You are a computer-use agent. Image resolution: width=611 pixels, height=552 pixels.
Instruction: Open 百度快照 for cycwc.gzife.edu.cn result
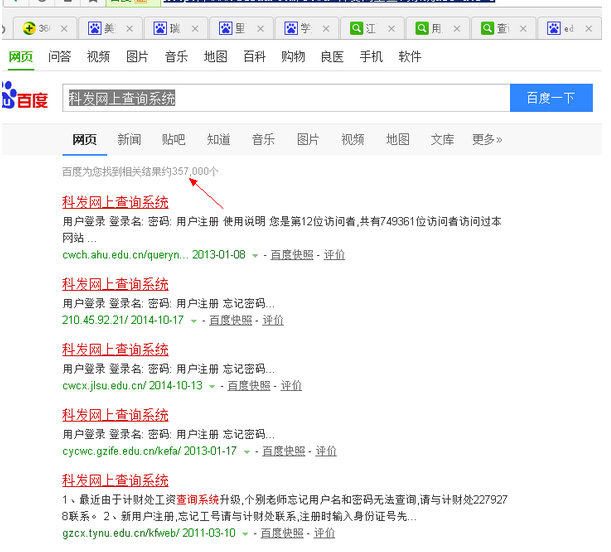(284, 451)
